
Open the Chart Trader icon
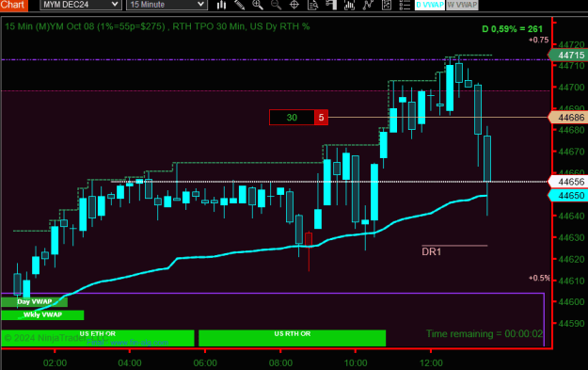tap(331, 5)
